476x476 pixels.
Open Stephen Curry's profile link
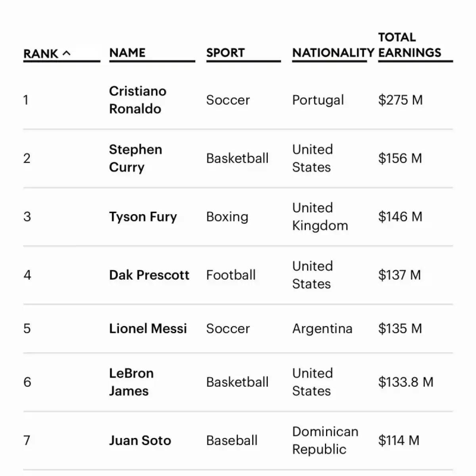coord(135,158)
